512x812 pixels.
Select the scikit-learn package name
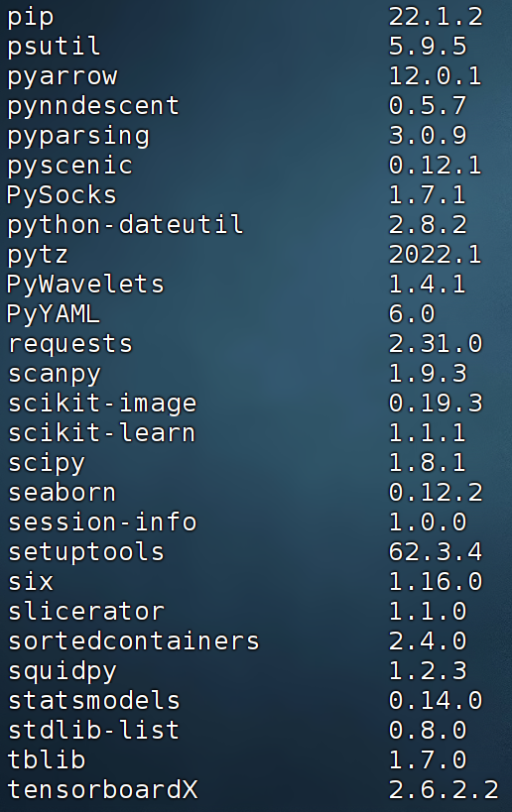[102, 433]
